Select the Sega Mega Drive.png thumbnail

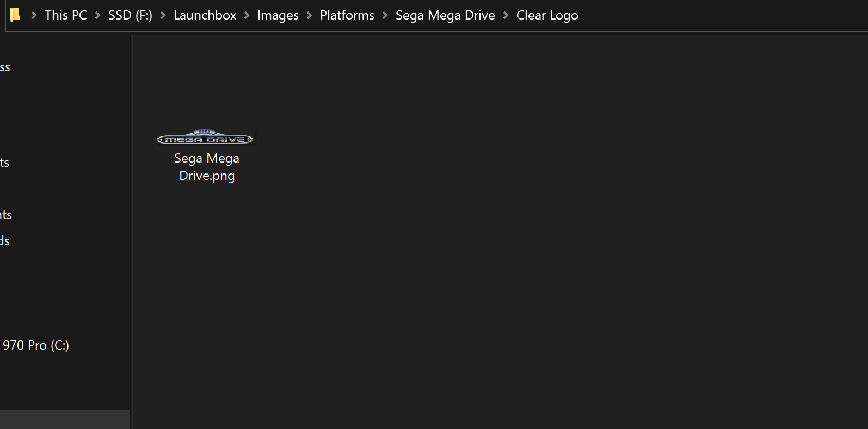point(205,138)
